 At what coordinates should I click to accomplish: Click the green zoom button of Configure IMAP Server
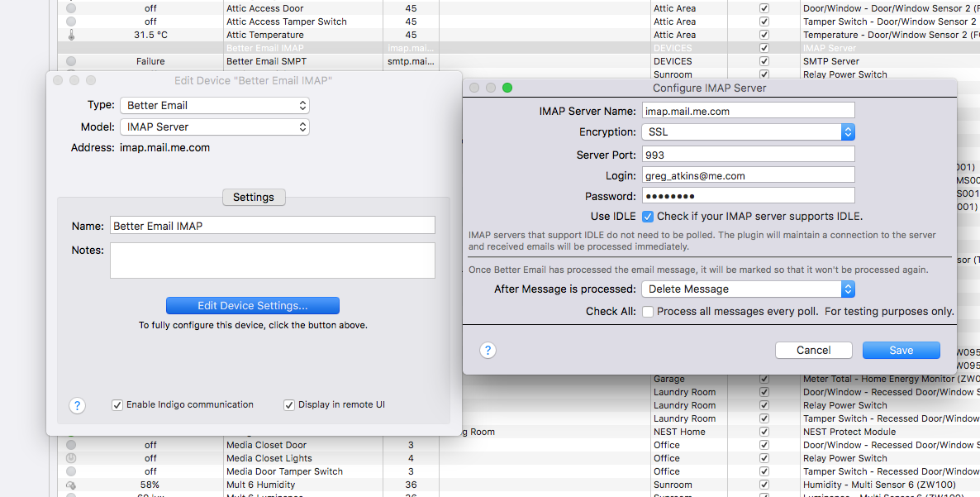507,88
